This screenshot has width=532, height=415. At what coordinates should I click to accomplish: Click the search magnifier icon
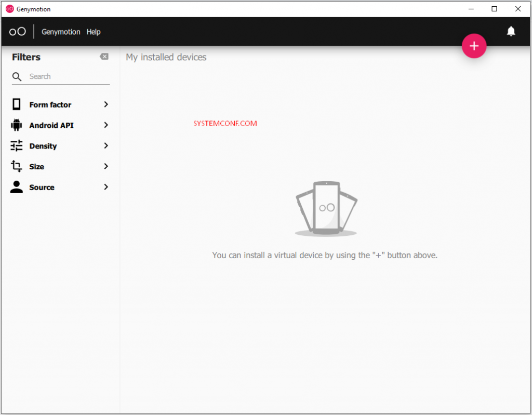(x=16, y=76)
